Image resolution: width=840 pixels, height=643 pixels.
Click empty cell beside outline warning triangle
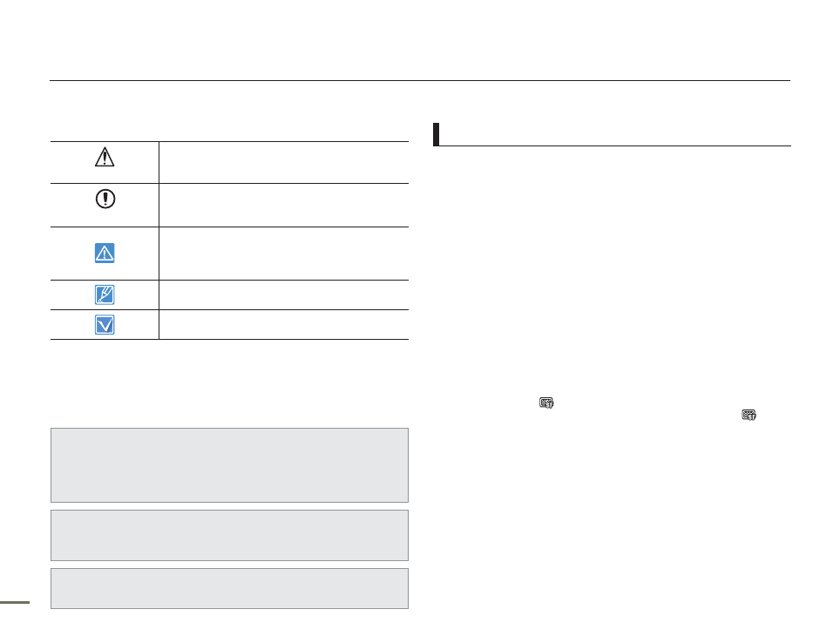point(283,162)
